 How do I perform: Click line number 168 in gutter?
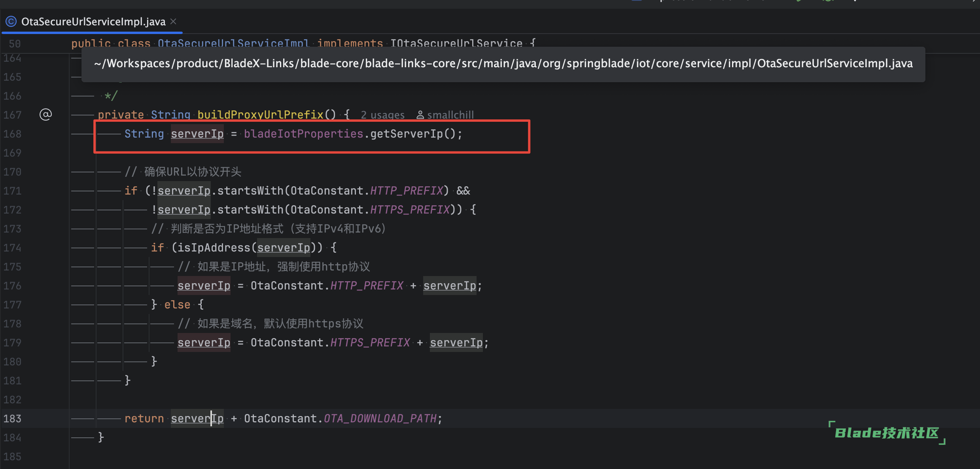[x=12, y=134]
